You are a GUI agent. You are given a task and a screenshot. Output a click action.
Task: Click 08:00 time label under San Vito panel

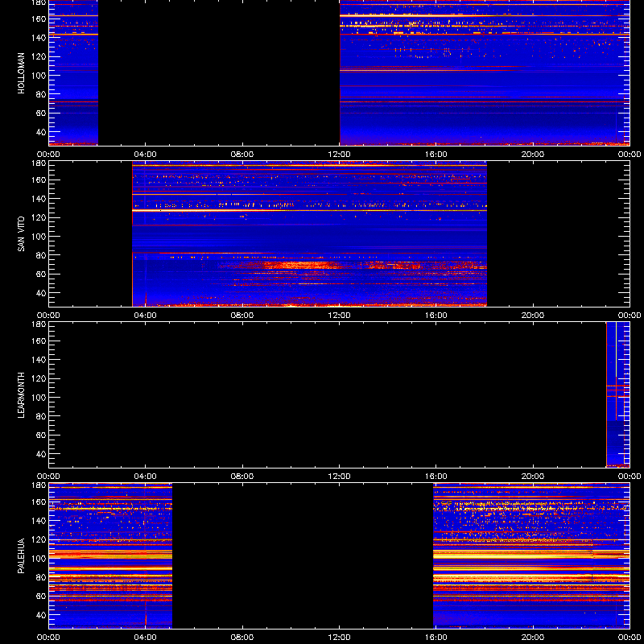[x=242, y=316]
